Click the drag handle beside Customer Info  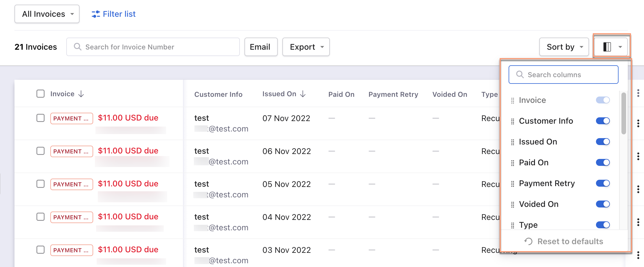(513, 121)
